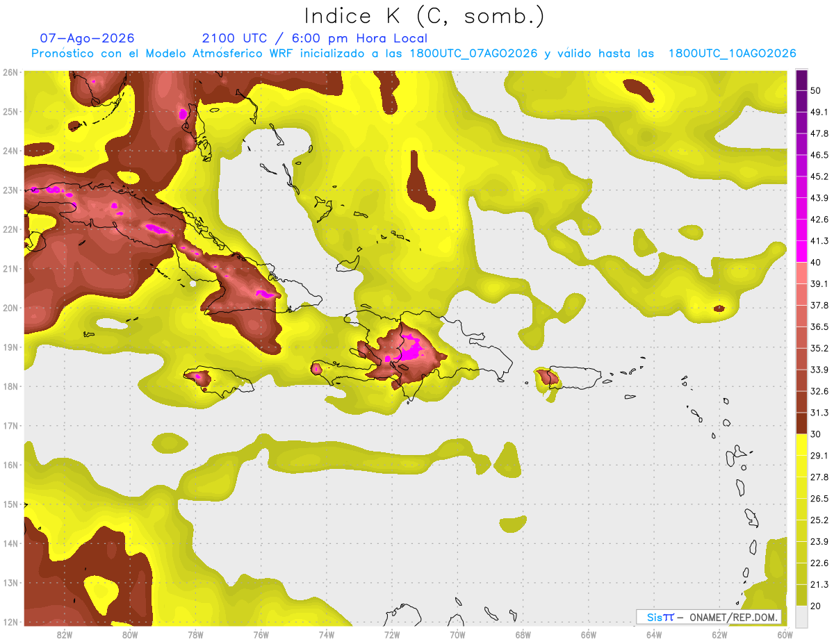Image resolution: width=834 pixels, height=644 pixels.
Task: Click the colorbar value 29.1
Action: click(x=819, y=455)
